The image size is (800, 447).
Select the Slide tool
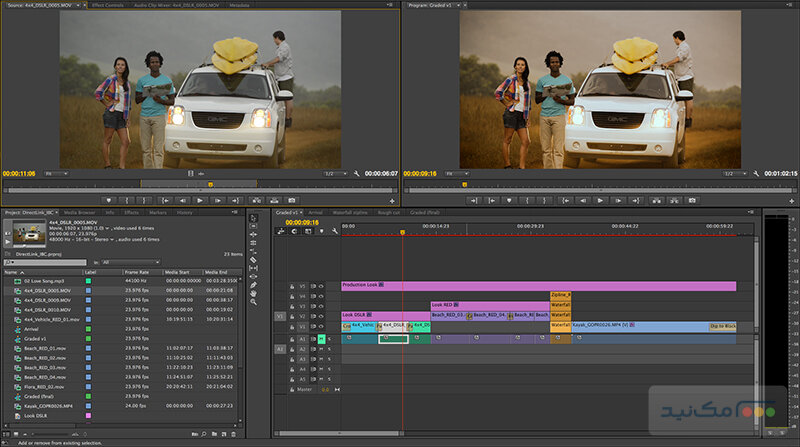(254, 277)
